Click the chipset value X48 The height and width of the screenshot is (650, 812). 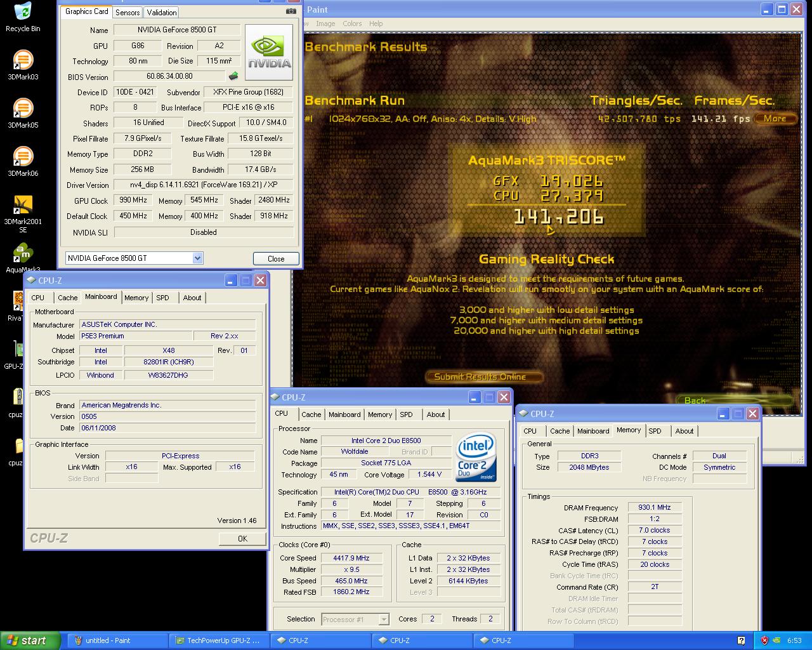pos(168,350)
